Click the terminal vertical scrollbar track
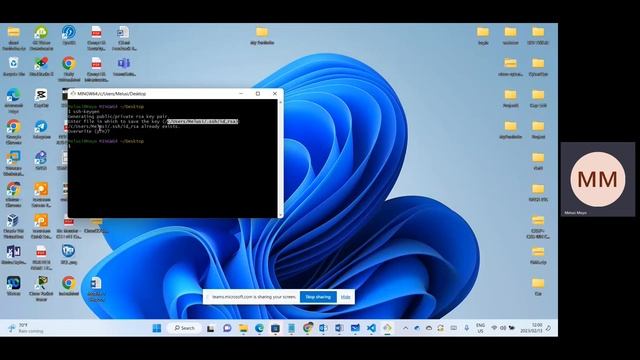This screenshot has height=360, width=640. point(280,158)
